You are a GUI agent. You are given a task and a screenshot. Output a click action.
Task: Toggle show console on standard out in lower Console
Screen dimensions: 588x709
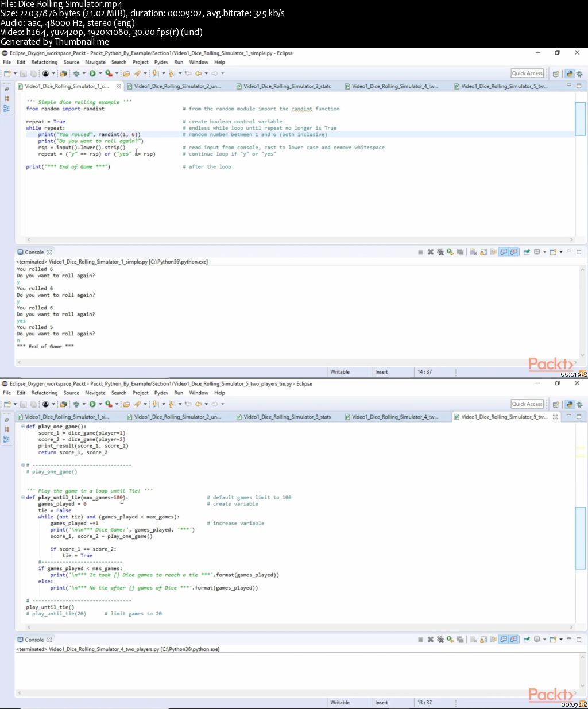504,640
